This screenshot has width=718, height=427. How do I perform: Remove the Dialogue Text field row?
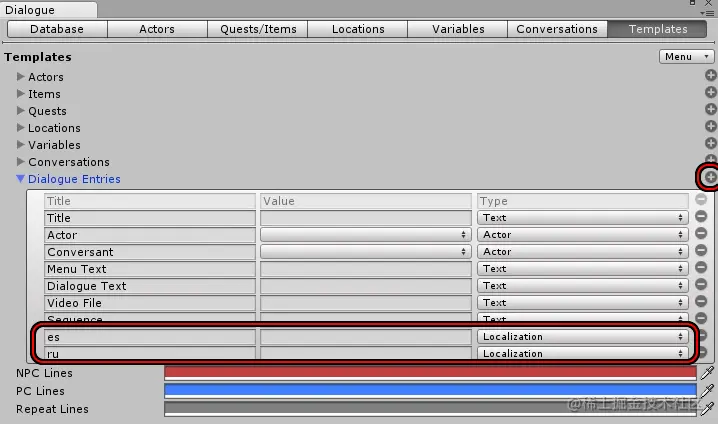(701, 284)
